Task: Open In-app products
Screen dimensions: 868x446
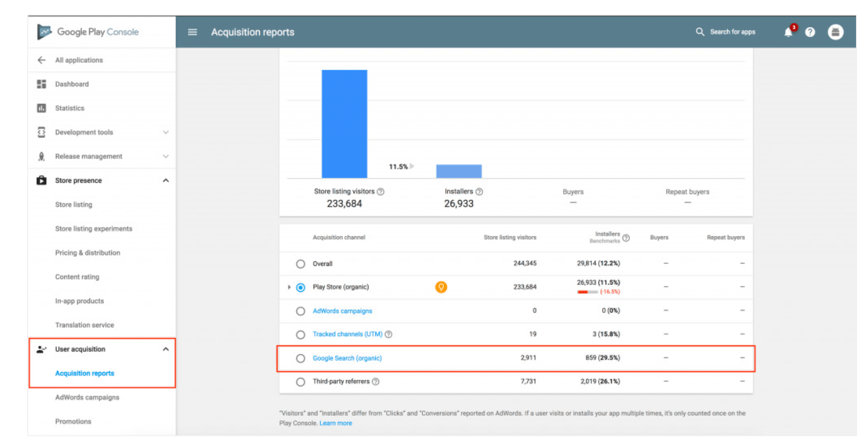Action: 79,301
